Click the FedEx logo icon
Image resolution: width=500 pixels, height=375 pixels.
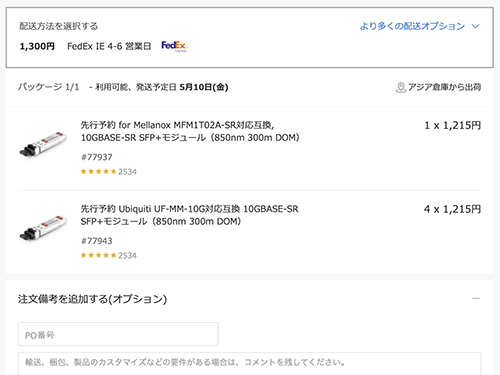tap(175, 46)
